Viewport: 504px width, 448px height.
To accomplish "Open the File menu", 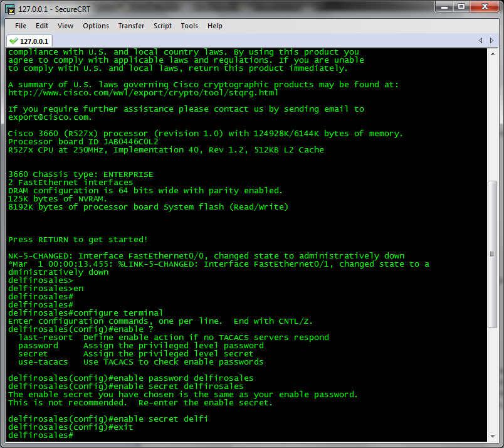I will (x=21, y=26).
